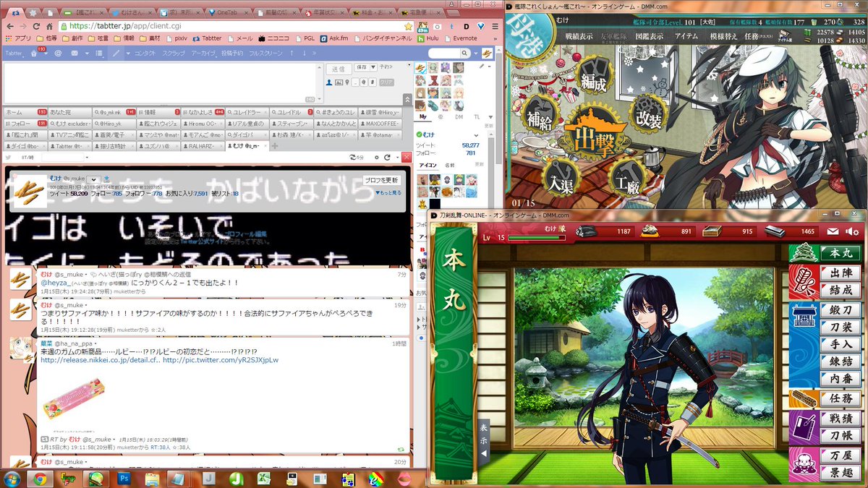The height and width of the screenshot is (488, 868).
Task: Switch to あなた宛 timeline tab
Action: 70,112
